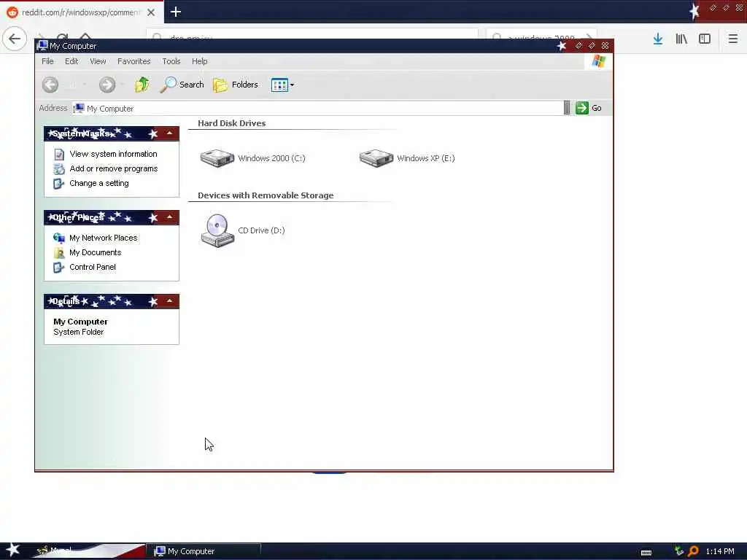Click the browser Back arrow button
This screenshot has width=747, height=560.
click(x=15, y=39)
